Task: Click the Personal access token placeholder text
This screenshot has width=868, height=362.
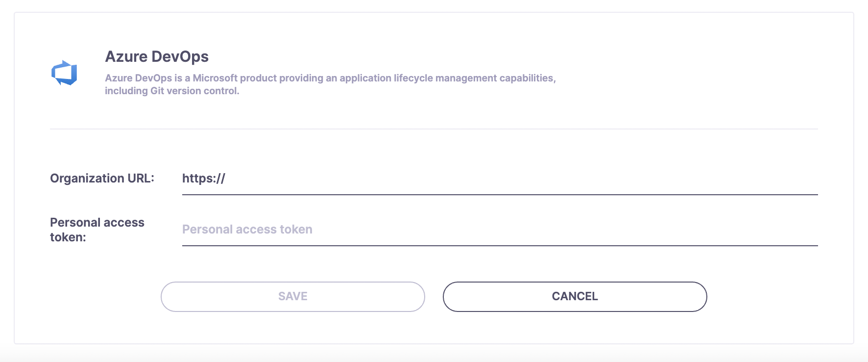Action: tap(247, 229)
